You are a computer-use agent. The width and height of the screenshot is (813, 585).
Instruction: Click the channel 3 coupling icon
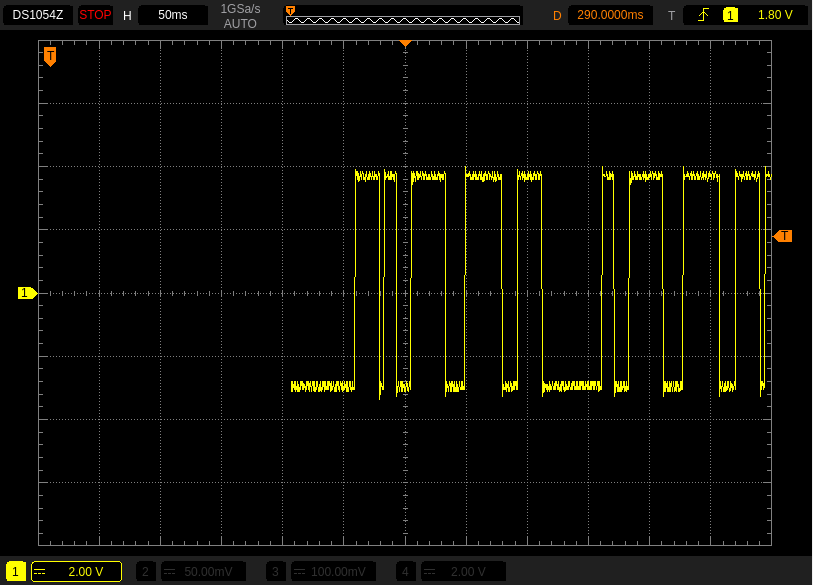point(299,572)
